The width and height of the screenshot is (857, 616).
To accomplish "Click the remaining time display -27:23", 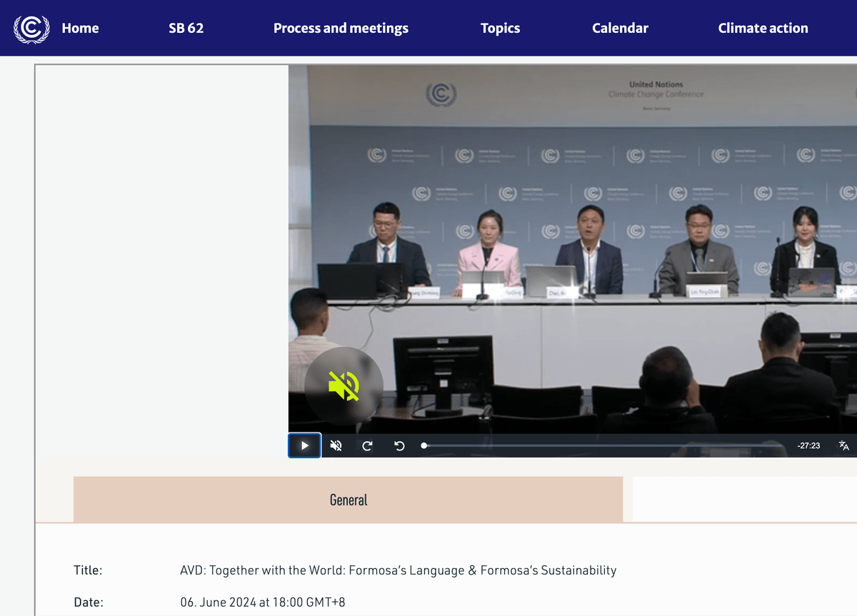I will point(808,445).
